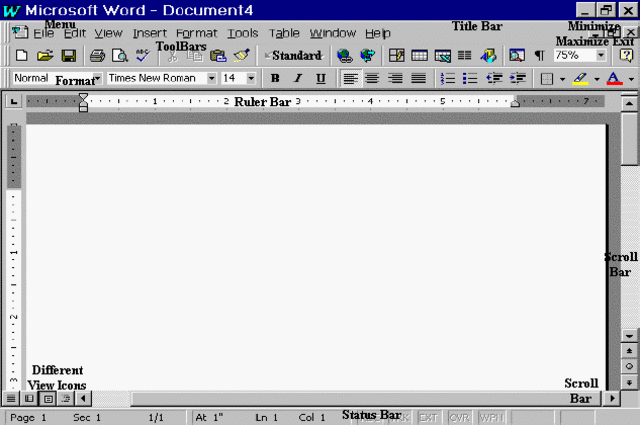Click the Columns icon

click(x=464, y=55)
